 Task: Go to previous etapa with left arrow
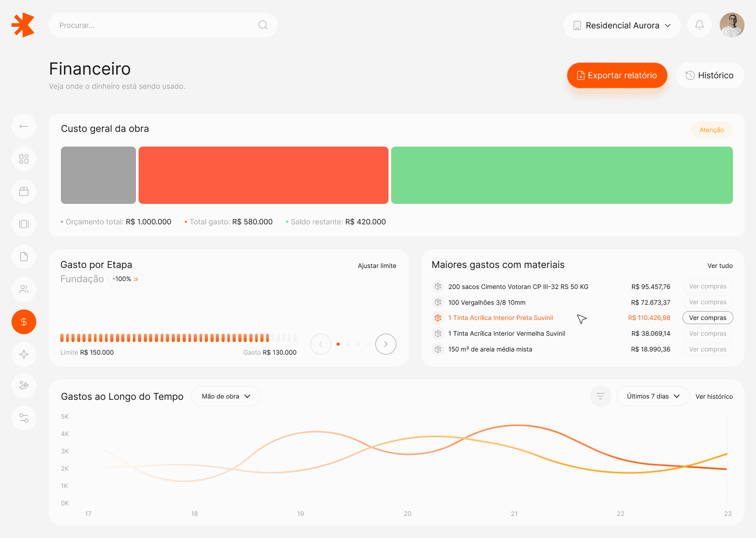point(321,344)
